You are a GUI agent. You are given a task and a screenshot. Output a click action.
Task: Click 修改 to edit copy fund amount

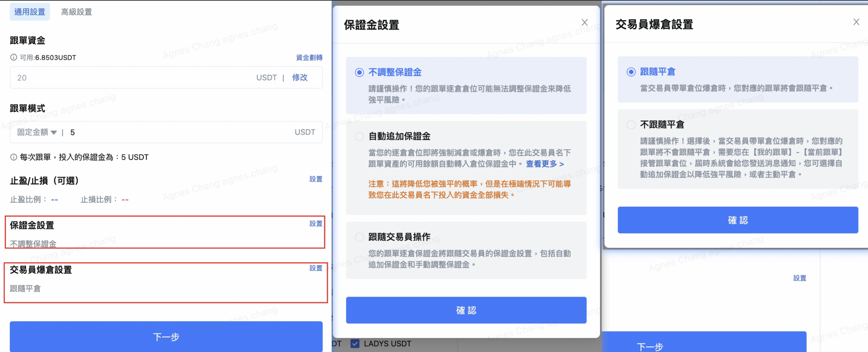(x=300, y=78)
